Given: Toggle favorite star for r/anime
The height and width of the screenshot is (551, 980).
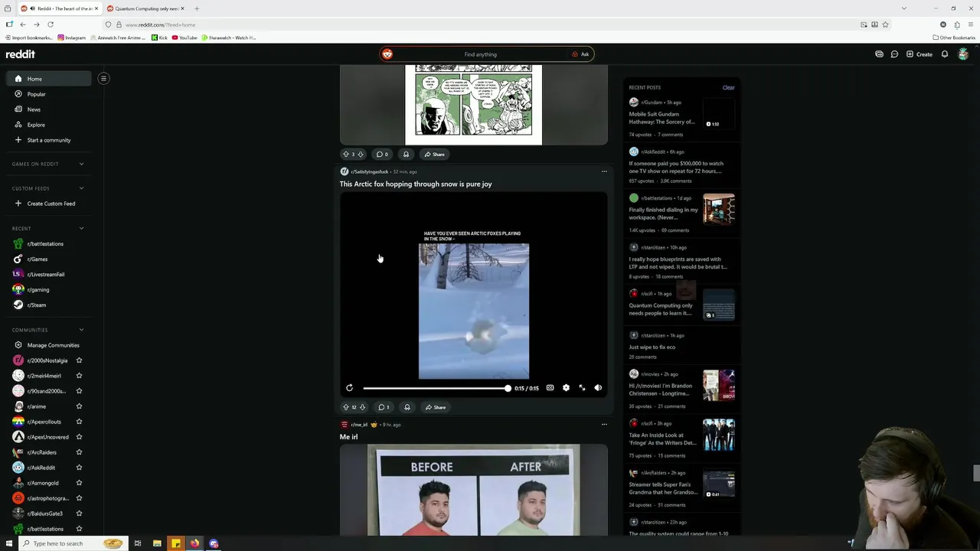Looking at the screenshot, I should click(79, 406).
